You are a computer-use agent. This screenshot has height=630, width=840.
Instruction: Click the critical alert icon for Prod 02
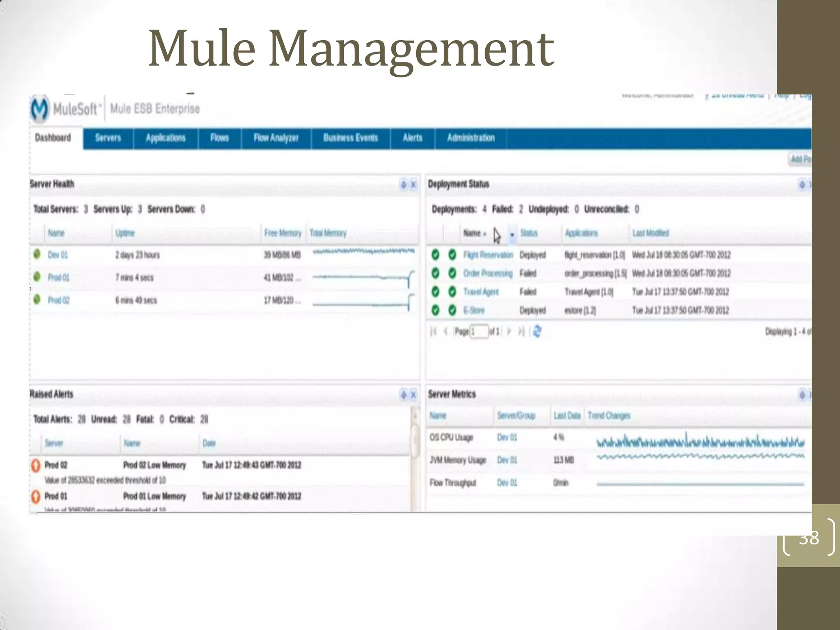[36, 466]
